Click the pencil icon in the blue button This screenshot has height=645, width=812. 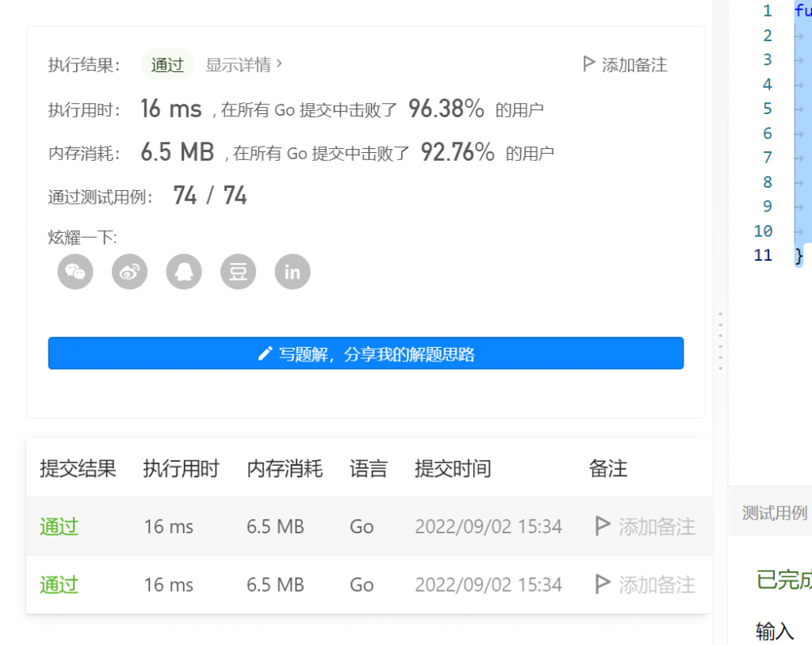click(265, 353)
